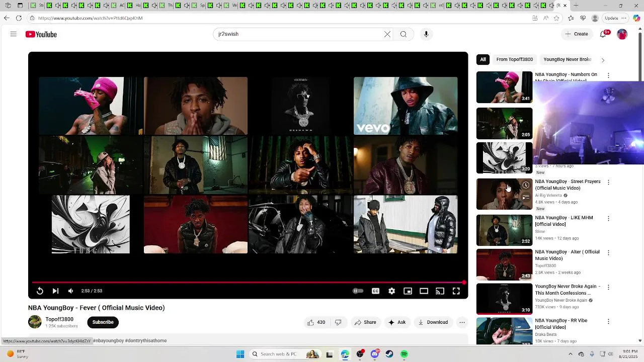644x362 pixels.
Task: Open player settings gear
Action: [x=392, y=291]
